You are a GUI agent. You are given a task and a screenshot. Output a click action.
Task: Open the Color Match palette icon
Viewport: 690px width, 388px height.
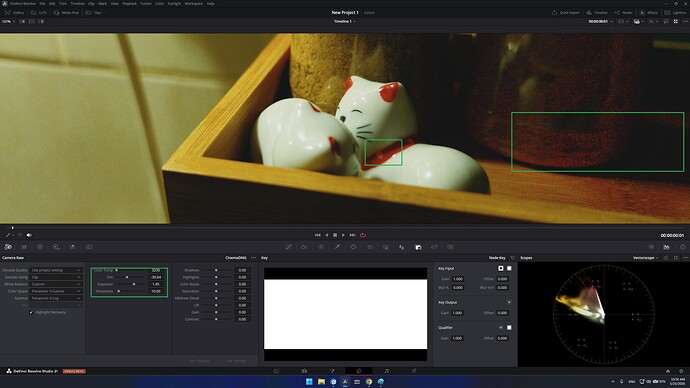[24, 247]
